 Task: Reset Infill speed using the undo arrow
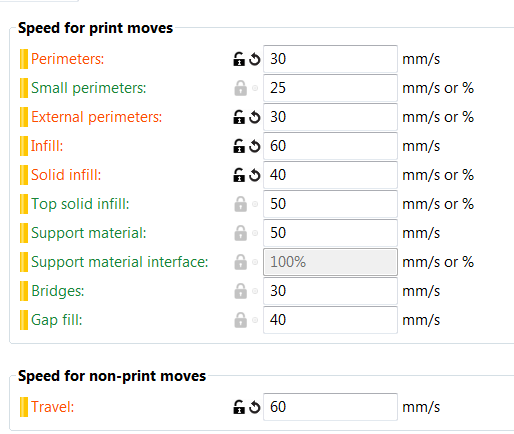(255, 146)
